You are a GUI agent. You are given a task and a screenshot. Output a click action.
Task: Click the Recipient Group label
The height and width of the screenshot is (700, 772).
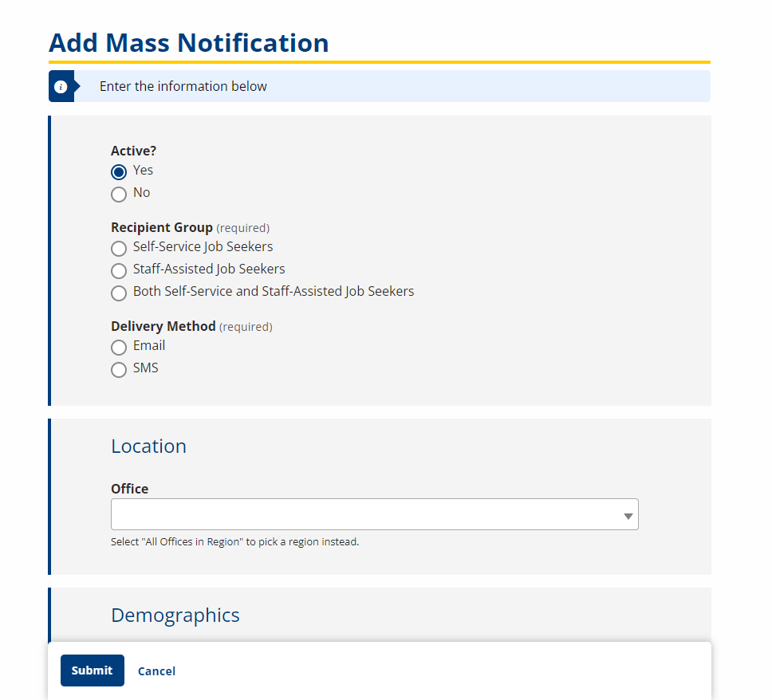click(x=161, y=227)
